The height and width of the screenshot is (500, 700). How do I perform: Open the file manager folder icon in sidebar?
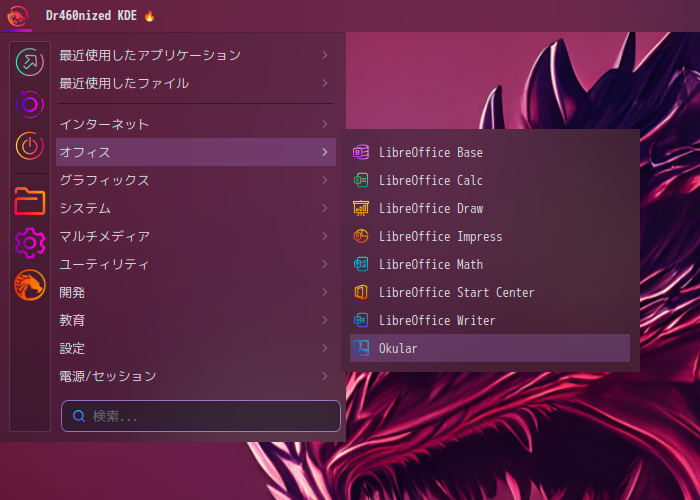click(30, 201)
